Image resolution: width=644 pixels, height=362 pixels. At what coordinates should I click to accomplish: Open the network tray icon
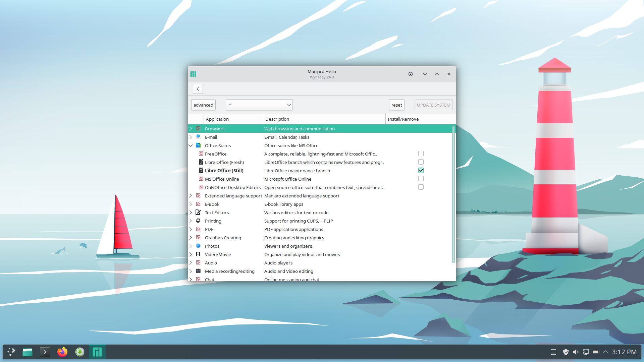(x=586, y=352)
